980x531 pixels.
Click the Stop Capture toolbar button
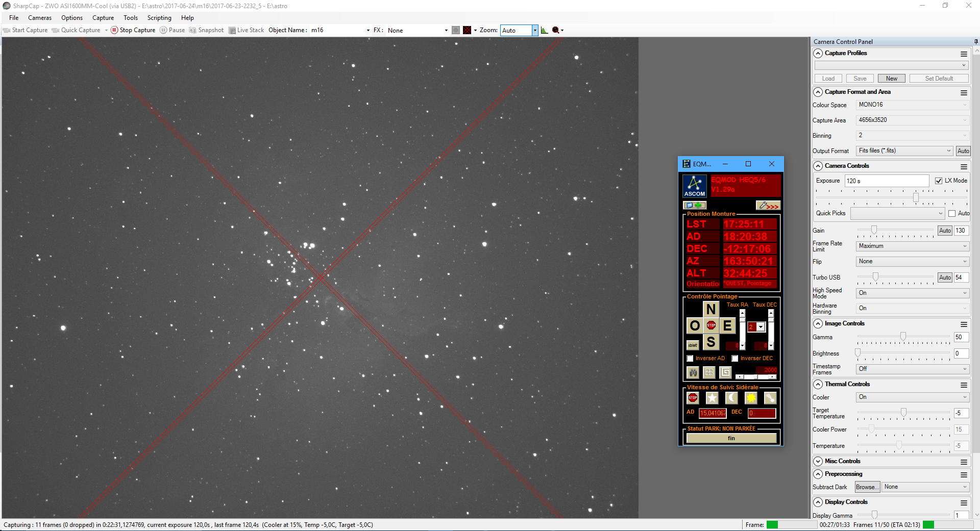(x=133, y=30)
